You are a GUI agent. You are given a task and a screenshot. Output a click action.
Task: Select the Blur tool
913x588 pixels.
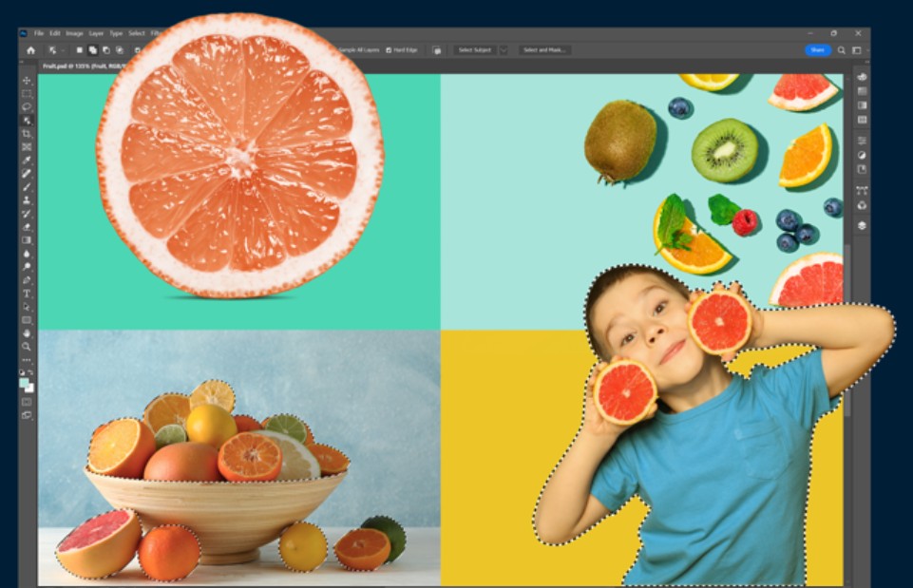[27, 254]
